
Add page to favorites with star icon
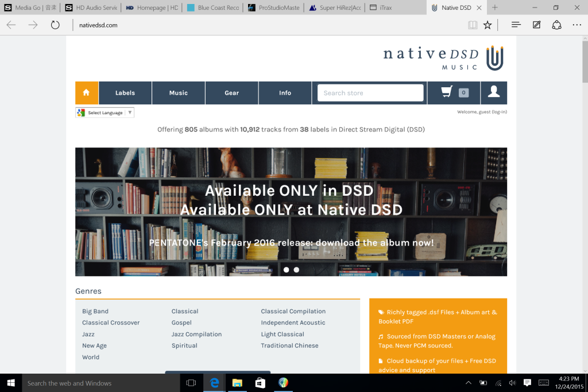(x=488, y=25)
